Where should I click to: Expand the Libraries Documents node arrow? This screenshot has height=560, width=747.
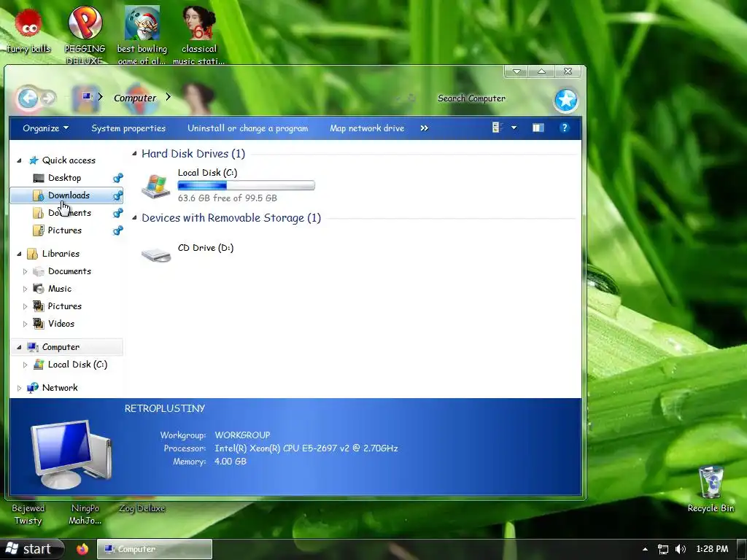26,271
